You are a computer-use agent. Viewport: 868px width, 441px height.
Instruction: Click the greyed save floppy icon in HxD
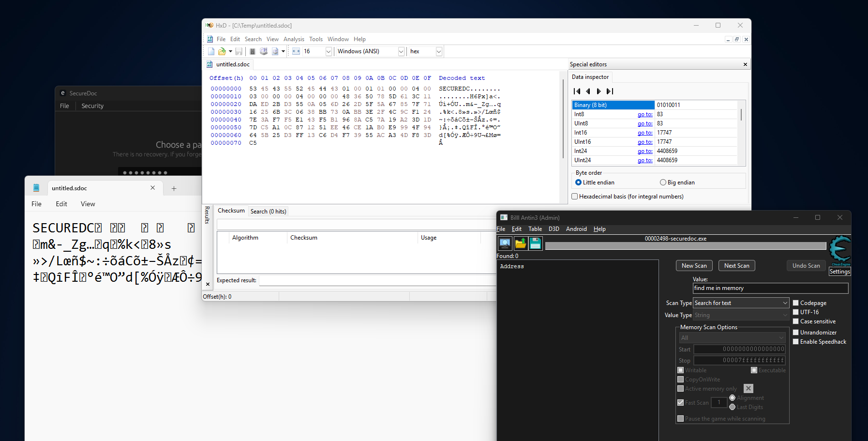point(239,51)
